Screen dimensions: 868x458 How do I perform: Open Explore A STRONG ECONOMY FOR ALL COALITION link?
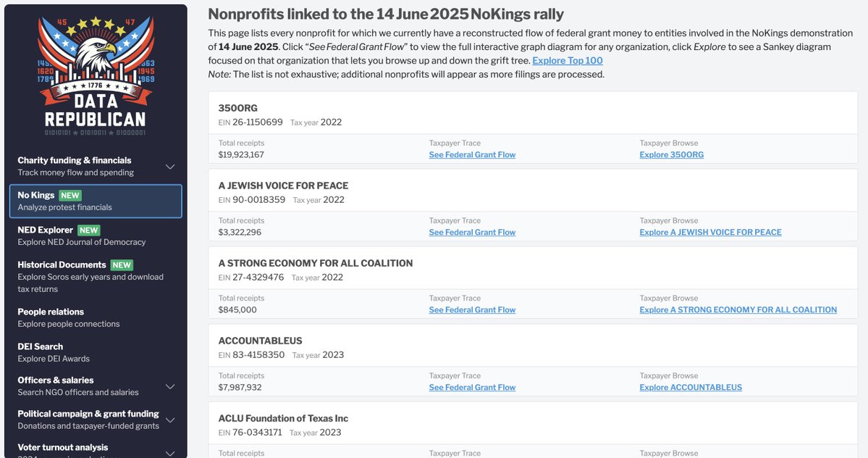738,309
